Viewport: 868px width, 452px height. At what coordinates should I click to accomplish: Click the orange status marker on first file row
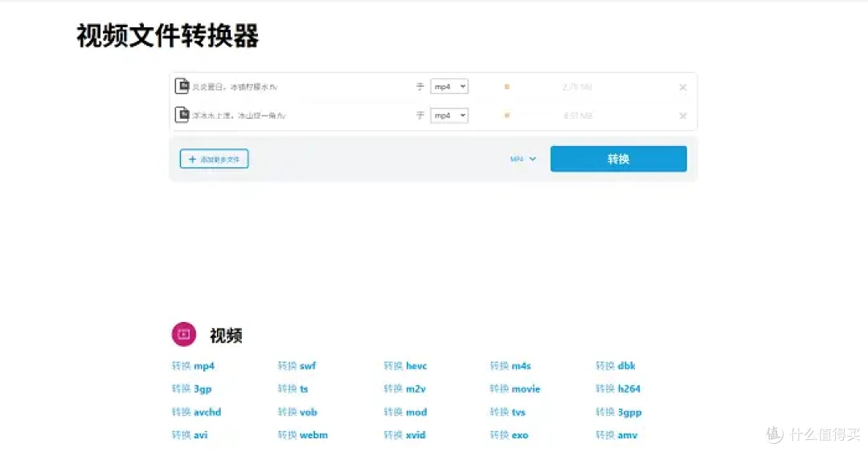coord(506,87)
